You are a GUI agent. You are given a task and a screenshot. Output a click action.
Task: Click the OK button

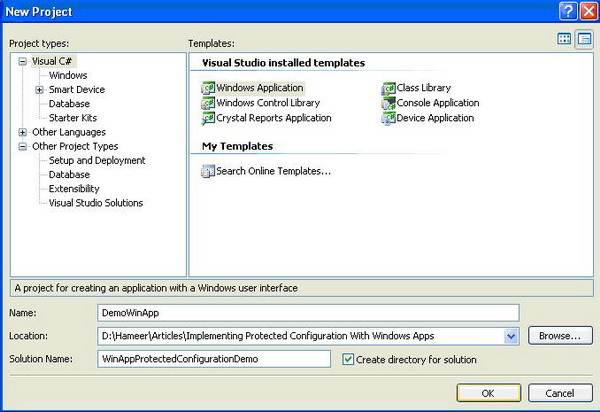[488, 393]
